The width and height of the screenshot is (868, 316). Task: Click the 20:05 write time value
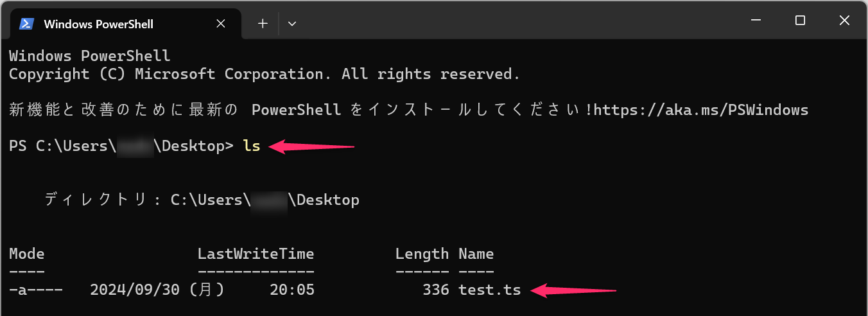click(292, 290)
